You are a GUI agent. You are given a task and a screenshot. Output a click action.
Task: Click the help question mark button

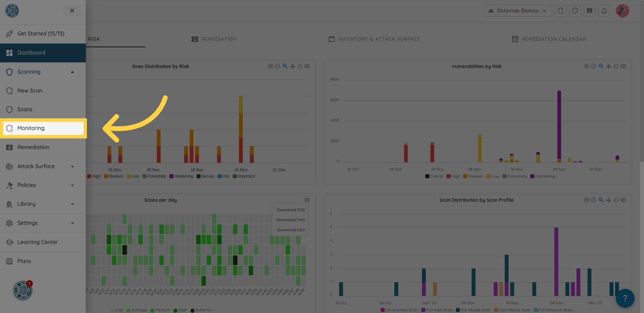pyautogui.click(x=625, y=298)
